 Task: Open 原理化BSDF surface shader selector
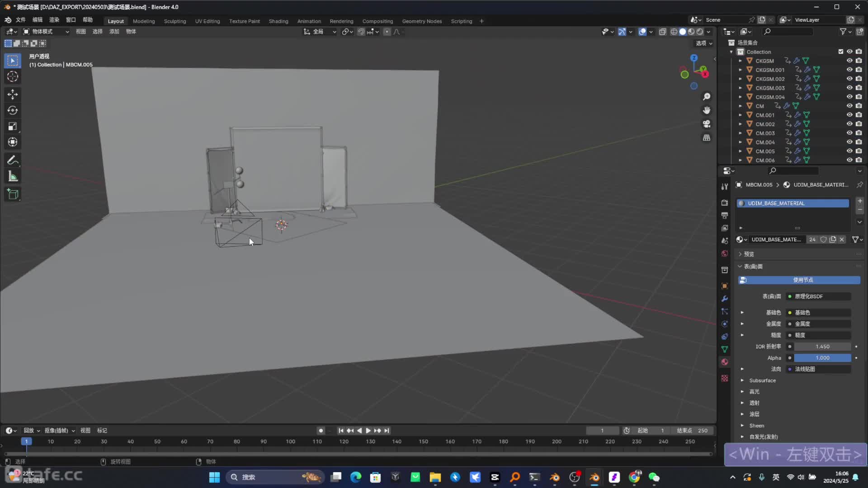coord(819,296)
